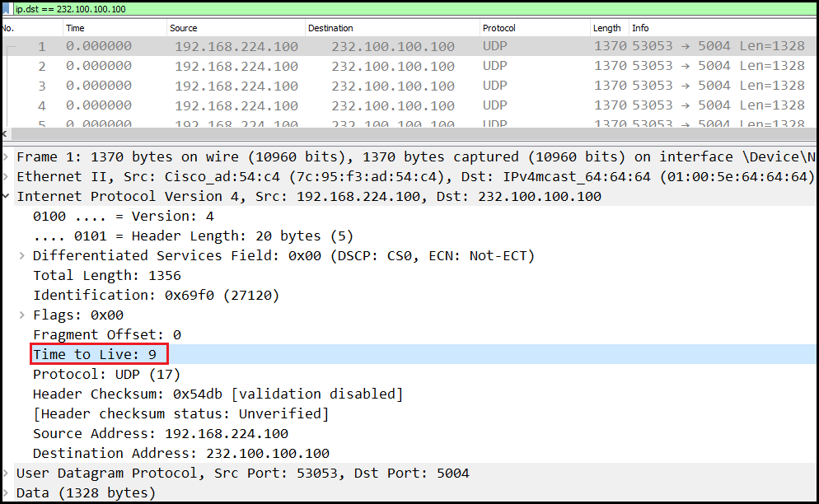
Task: Click the display filter bookmark icon
Action: coord(7,8)
